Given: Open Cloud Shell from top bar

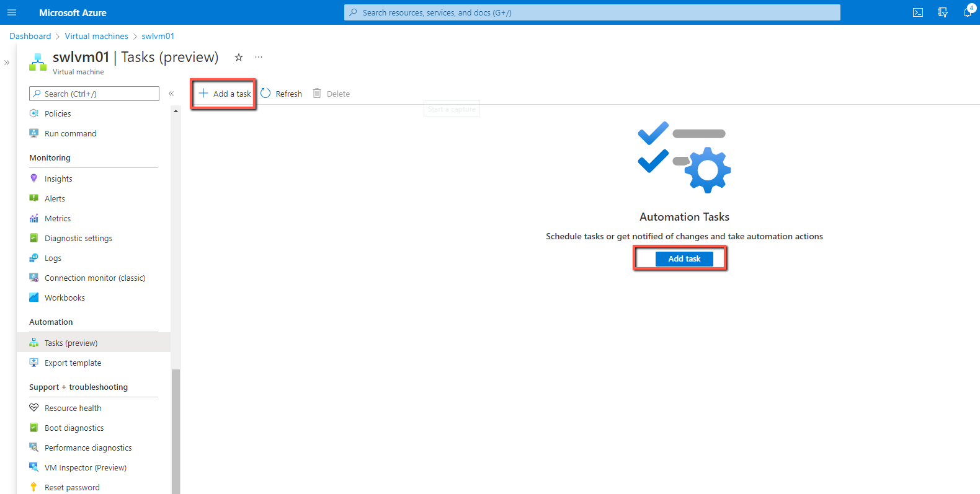Looking at the screenshot, I should click(x=918, y=12).
